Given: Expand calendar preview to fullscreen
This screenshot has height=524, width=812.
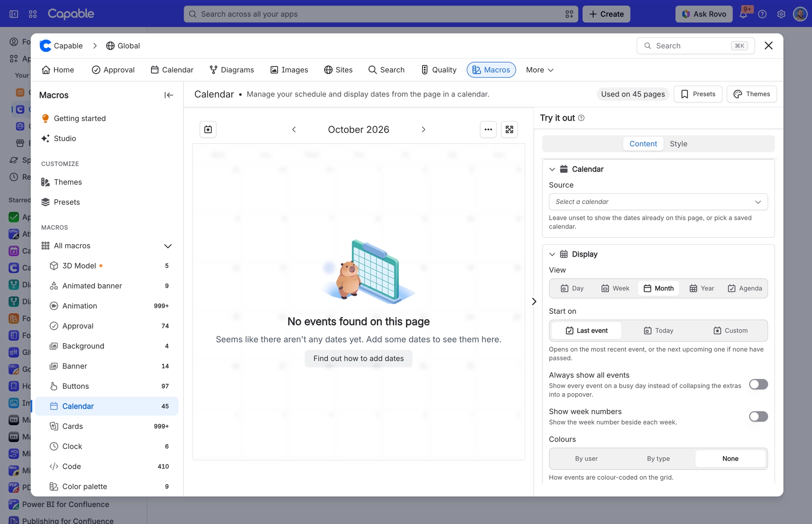Looking at the screenshot, I should click(x=509, y=130).
